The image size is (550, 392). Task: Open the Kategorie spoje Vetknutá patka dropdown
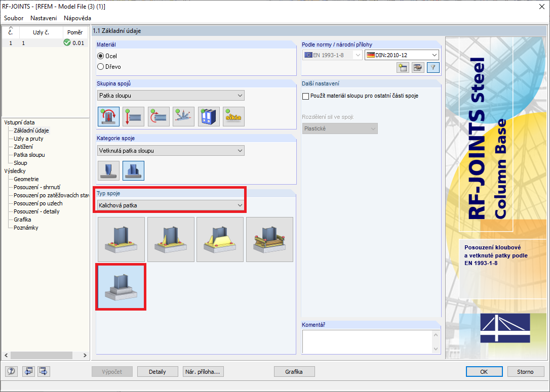[x=171, y=151]
